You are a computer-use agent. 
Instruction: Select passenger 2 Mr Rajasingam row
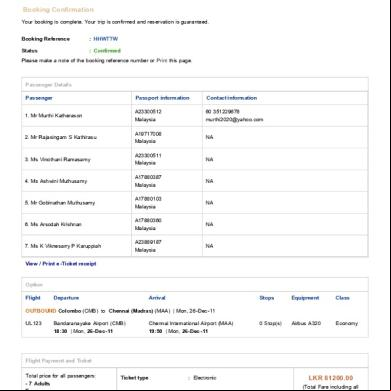click(x=195, y=137)
